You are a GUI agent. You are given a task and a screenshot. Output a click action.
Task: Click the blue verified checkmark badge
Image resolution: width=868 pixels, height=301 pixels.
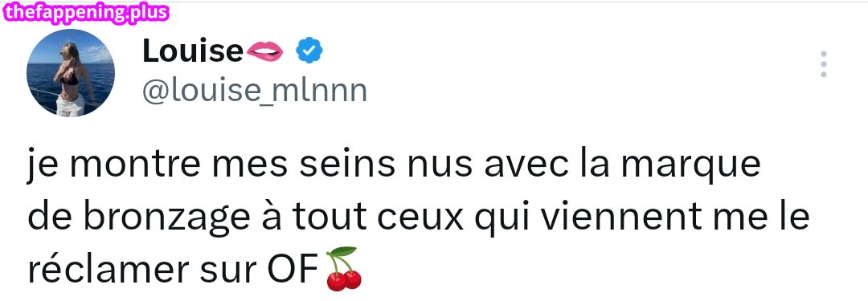[x=309, y=51]
